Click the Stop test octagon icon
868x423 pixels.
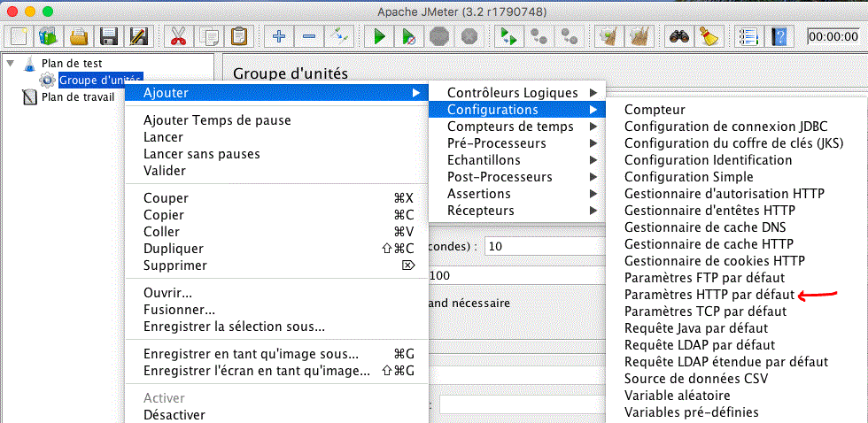pyautogui.click(x=439, y=37)
